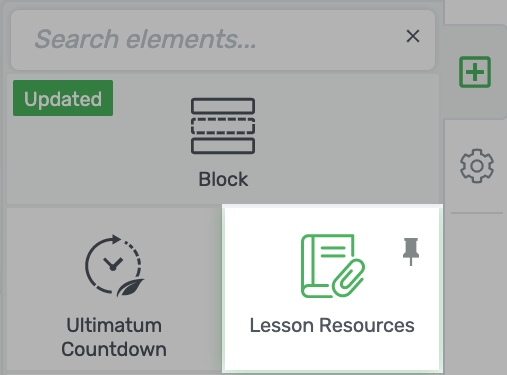Select the Lesson Resources book icon
The width and height of the screenshot is (507, 375).
[332, 266]
